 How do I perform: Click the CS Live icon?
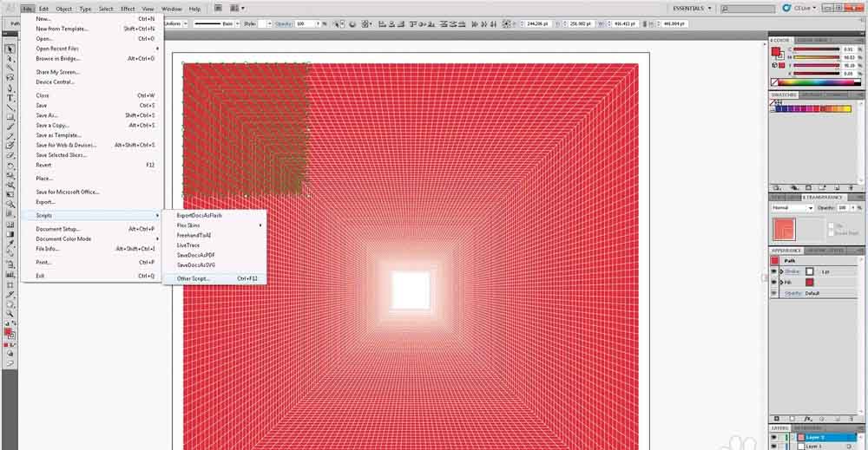tap(786, 9)
